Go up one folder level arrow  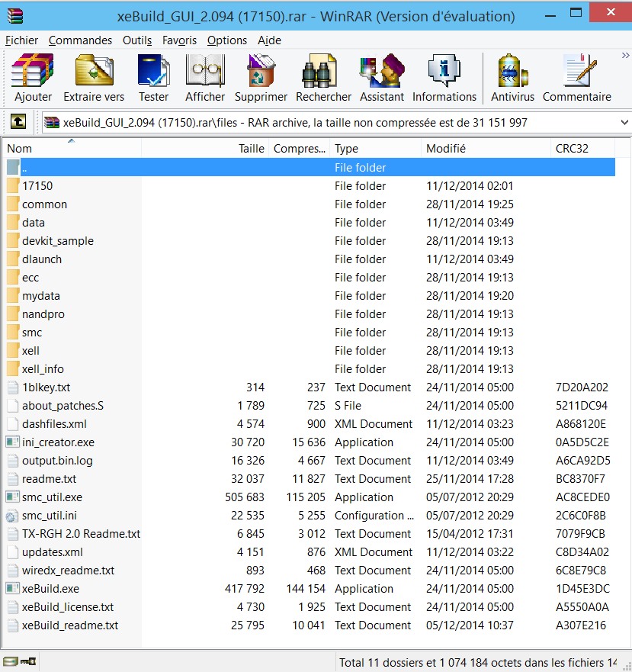tap(18, 122)
